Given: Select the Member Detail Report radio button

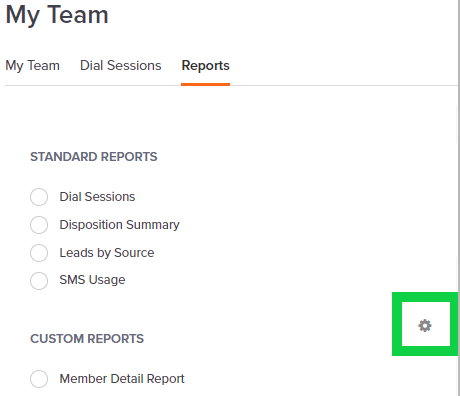Looking at the screenshot, I should tap(39, 379).
